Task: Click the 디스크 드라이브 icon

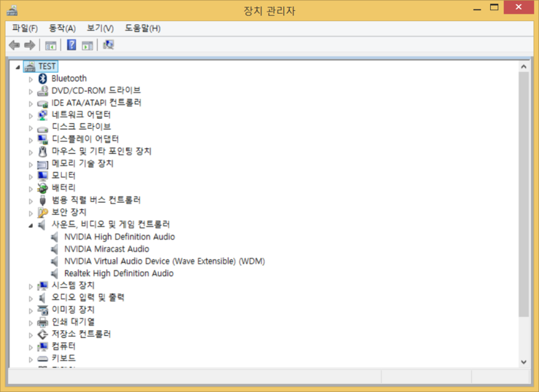Action: coord(43,128)
